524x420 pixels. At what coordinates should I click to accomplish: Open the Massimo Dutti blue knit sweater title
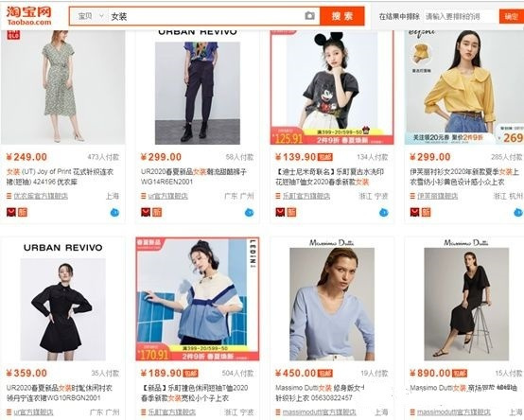pyautogui.click(x=320, y=393)
